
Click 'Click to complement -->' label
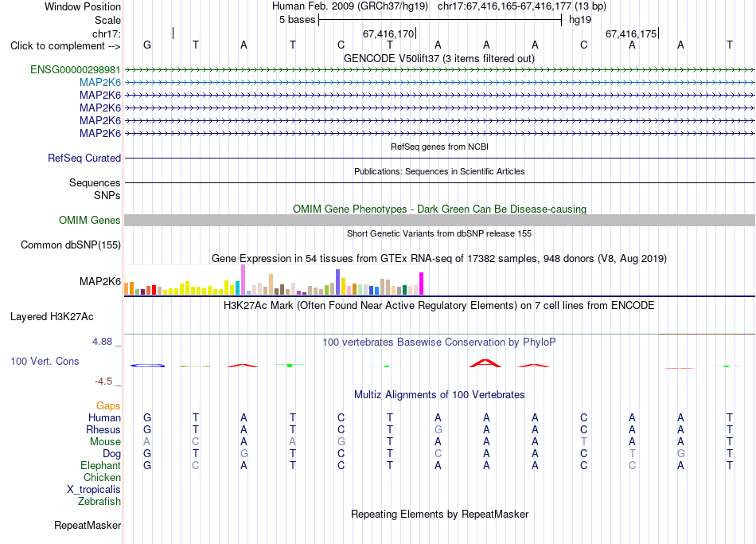[x=65, y=46]
